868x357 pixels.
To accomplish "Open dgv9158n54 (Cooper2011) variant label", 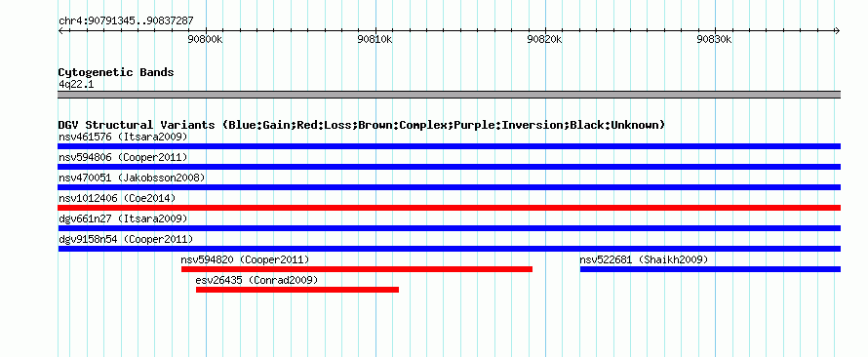I will point(126,239).
